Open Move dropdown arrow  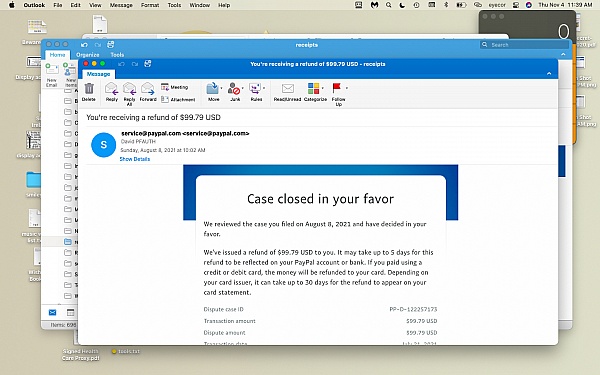(221, 88)
